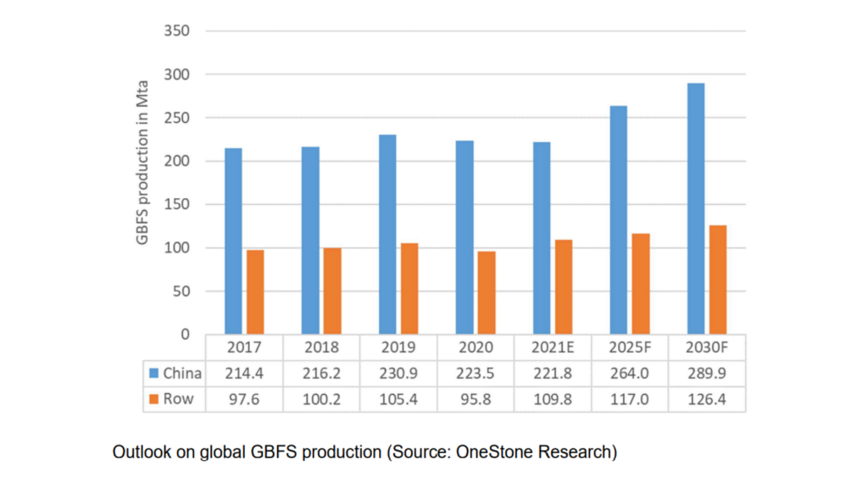Click the orange Row legend swatch
Screen dimensions: 868x488
click(x=153, y=399)
